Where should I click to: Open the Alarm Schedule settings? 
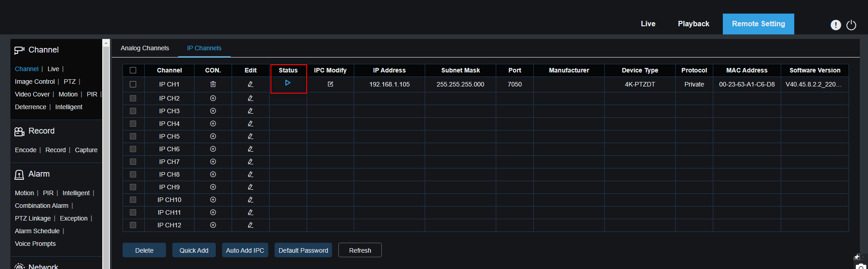click(37, 231)
